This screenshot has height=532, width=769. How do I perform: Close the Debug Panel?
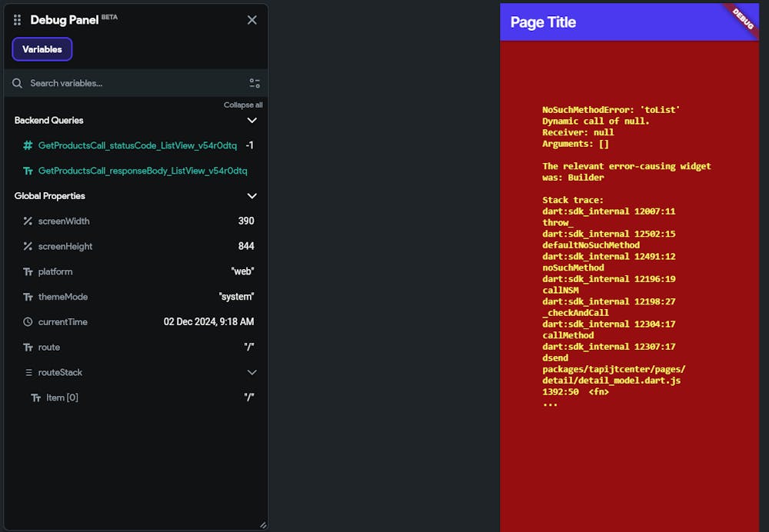click(x=252, y=20)
